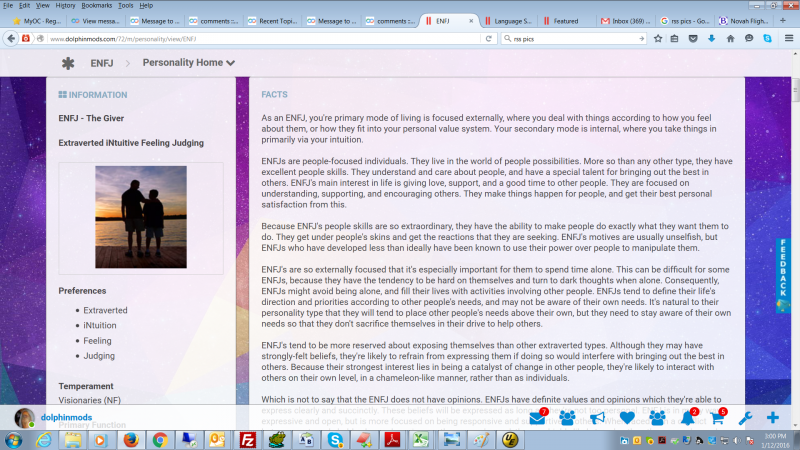This screenshot has height=450, width=800.
Task: Click the dolphinmods username link
Action: (66, 417)
